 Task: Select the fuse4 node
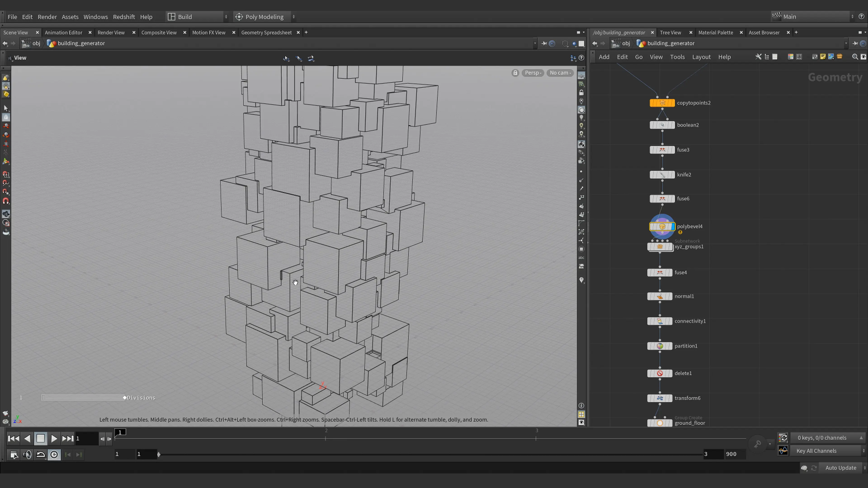[x=660, y=273]
